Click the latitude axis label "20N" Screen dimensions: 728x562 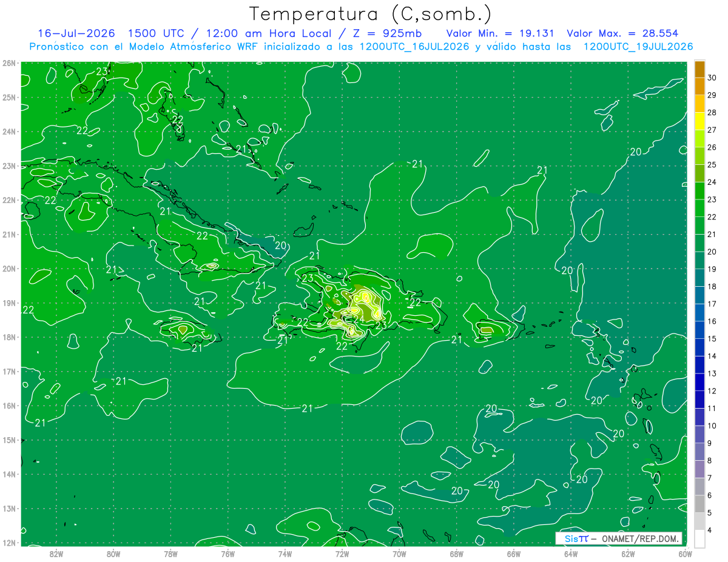[9, 269]
